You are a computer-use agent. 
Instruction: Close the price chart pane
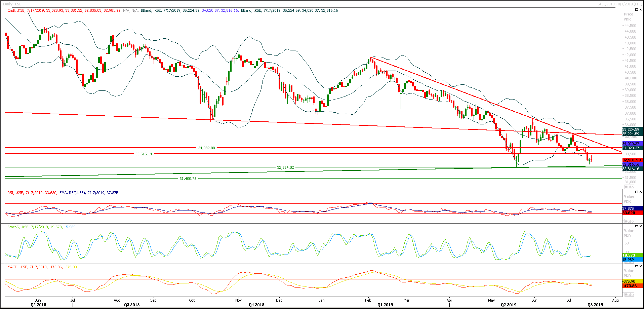coord(641,9)
